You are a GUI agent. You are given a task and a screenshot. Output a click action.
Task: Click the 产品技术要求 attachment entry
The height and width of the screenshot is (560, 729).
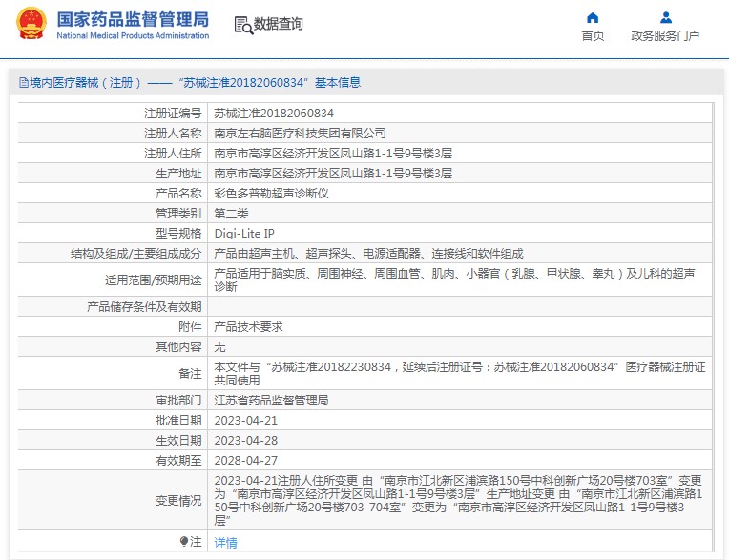(x=248, y=326)
